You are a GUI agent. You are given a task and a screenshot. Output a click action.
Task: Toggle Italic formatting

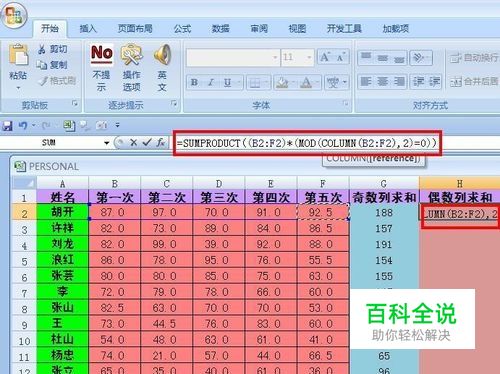tap(211, 82)
